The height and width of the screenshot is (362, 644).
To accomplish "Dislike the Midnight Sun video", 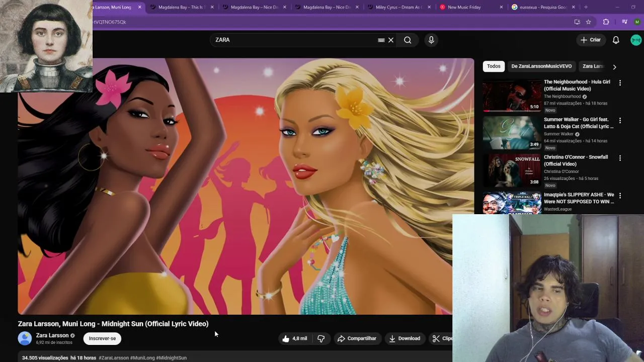I will 321,338.
